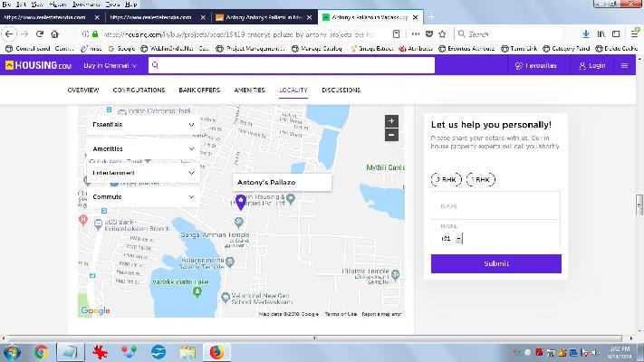The height and width of the screenshot is (362, 644).
Task: Click the Firefox search box
Action: (x=509, y=34)
